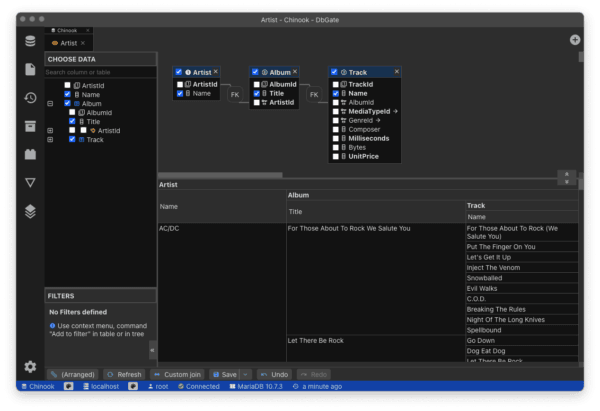Click the add new plus icon
This screenshot has width=600, height=411.
575,39
